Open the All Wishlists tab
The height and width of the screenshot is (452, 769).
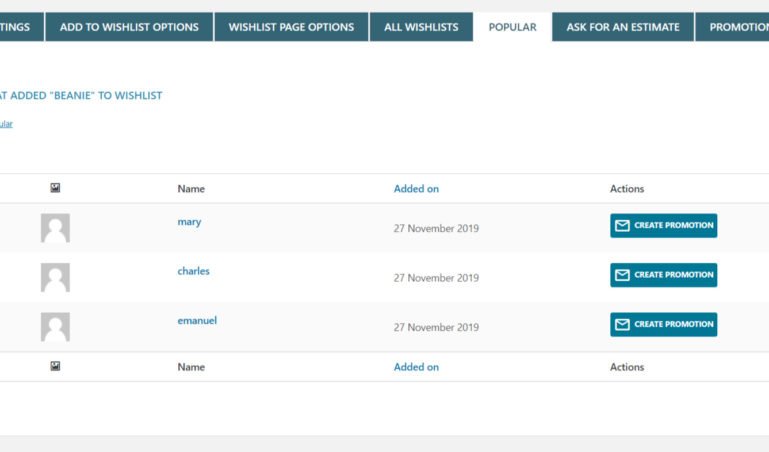[421, 27]
